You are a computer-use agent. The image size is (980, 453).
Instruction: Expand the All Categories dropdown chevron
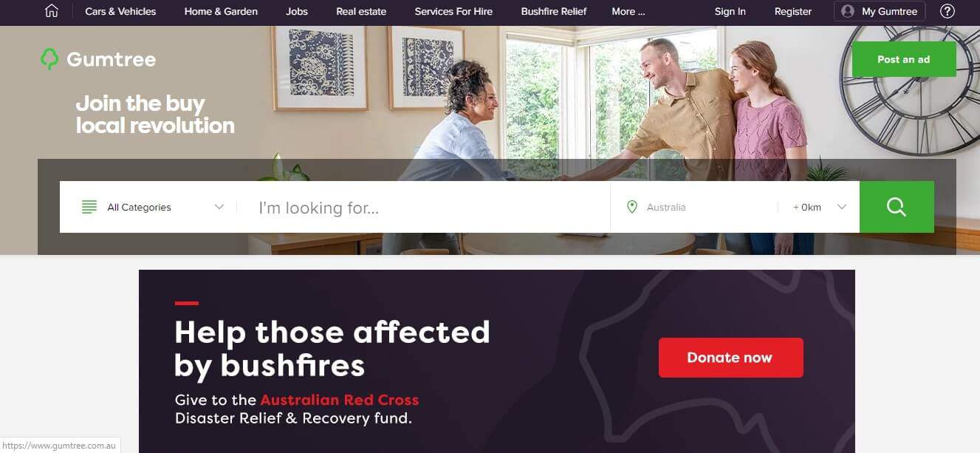(219, 207)
